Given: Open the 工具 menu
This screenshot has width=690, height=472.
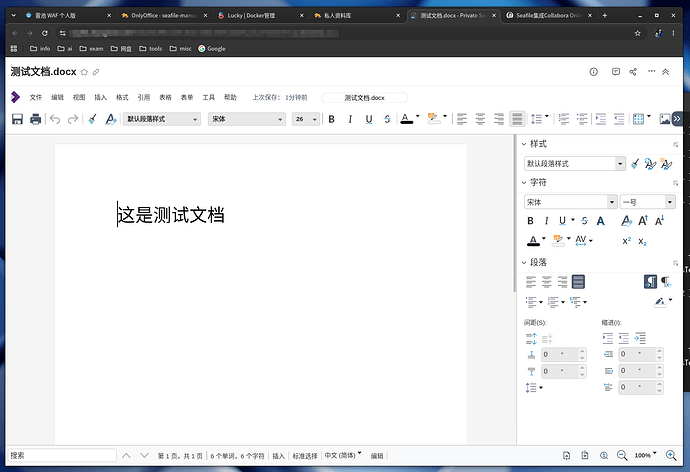Looking at the screenshot, I should (208, 97).
